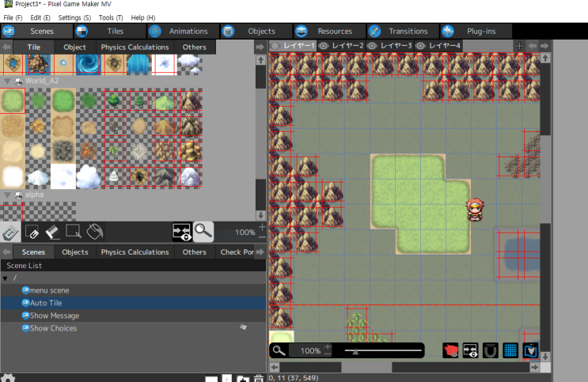Collapse the alpha tileset group

(x=6, y=195)
